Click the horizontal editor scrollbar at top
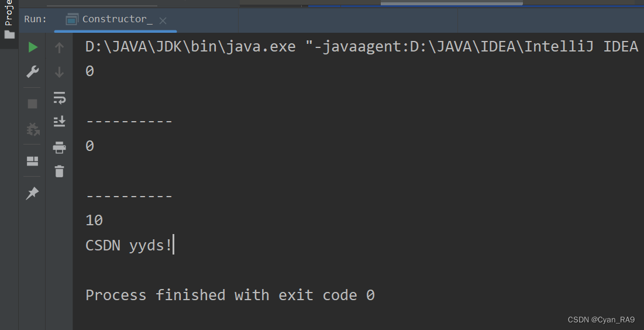This screenshot has height=330, width=644. coord(452,4)
